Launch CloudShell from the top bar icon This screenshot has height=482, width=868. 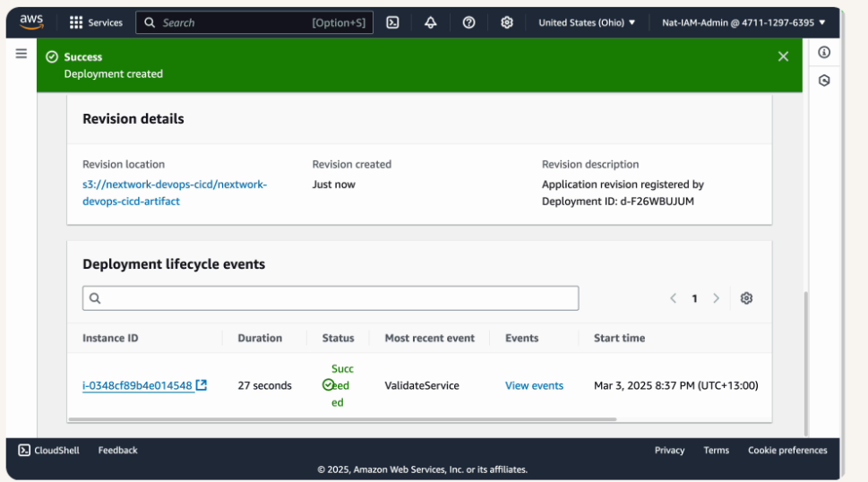pyautogui.click(x=392, y=22)
